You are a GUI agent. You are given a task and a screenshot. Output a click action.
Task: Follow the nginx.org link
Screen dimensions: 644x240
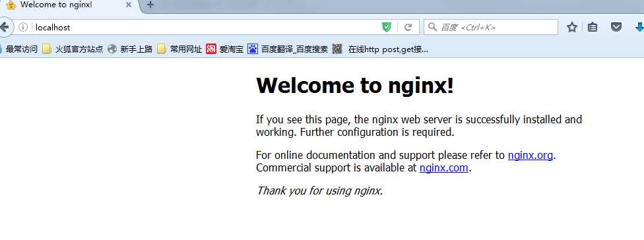coord(531,156)
